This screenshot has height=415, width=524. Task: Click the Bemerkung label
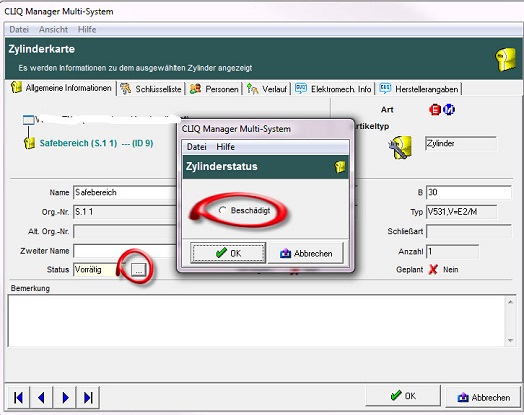(x=30, y=288)
